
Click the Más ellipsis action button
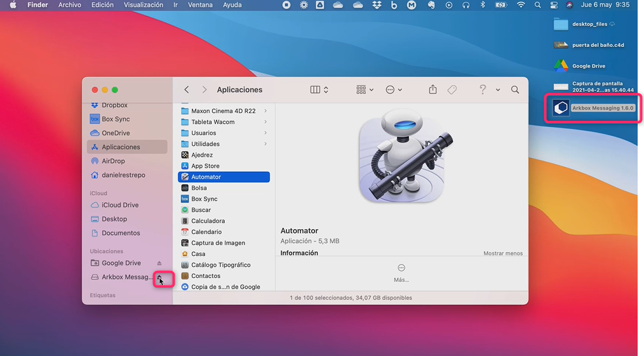401,268
